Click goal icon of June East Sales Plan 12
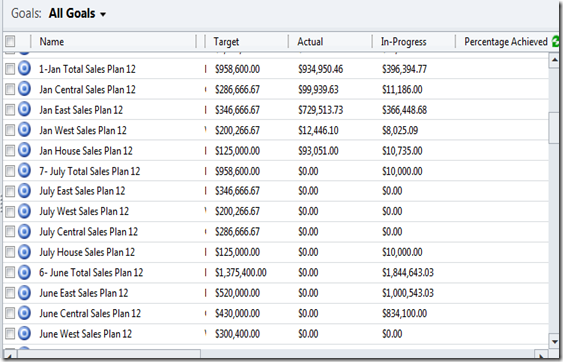The width and height of the screenshot is (563, 362). [24, 293]
